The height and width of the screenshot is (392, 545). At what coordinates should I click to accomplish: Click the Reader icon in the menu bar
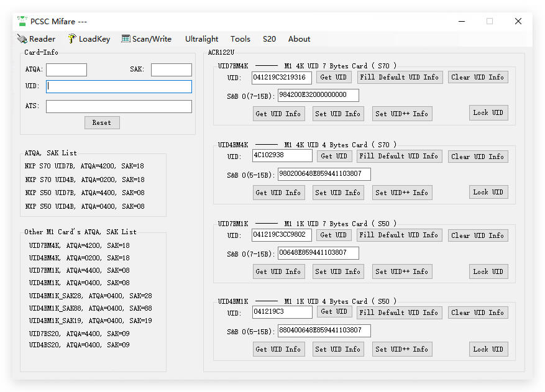pyautogui.click(x=22, y=39)
